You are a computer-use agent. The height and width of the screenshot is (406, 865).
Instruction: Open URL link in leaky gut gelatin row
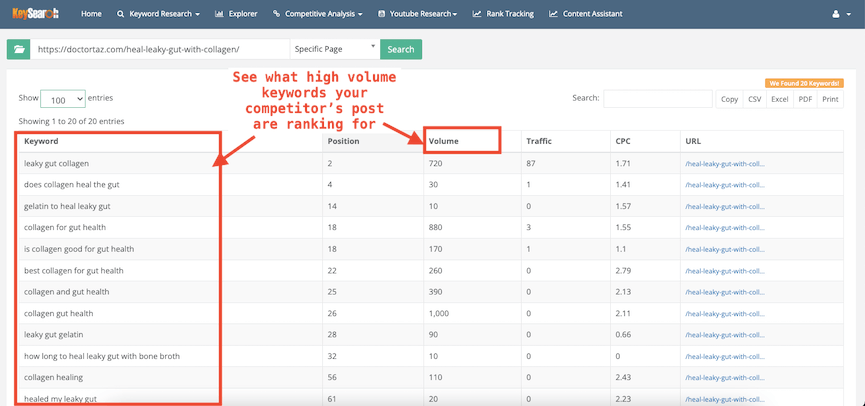coord(725,335)
